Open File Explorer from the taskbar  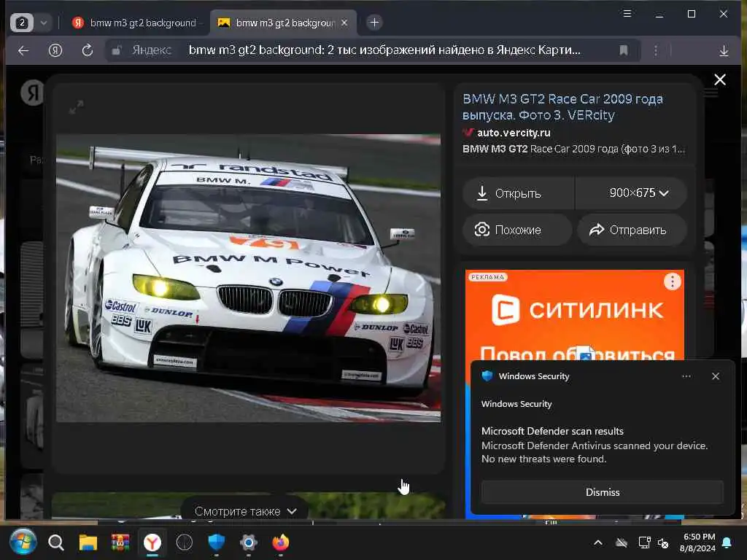[88, 542]
